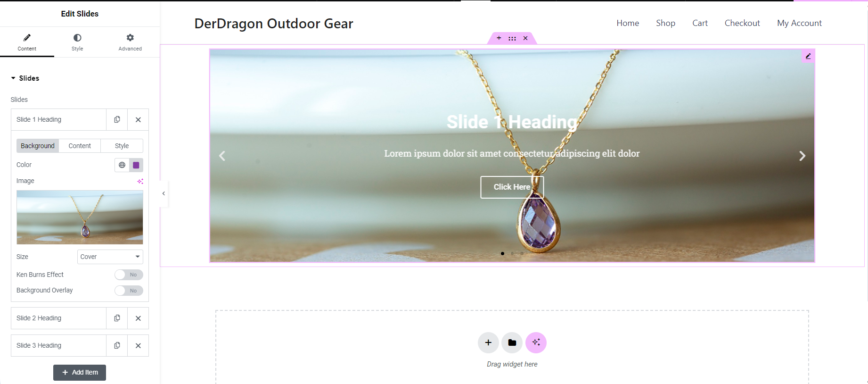The height and width of the screenshot is (384, 868).
Task: Duplicate the Slide 3 Heading item
Action: point(117,345)
